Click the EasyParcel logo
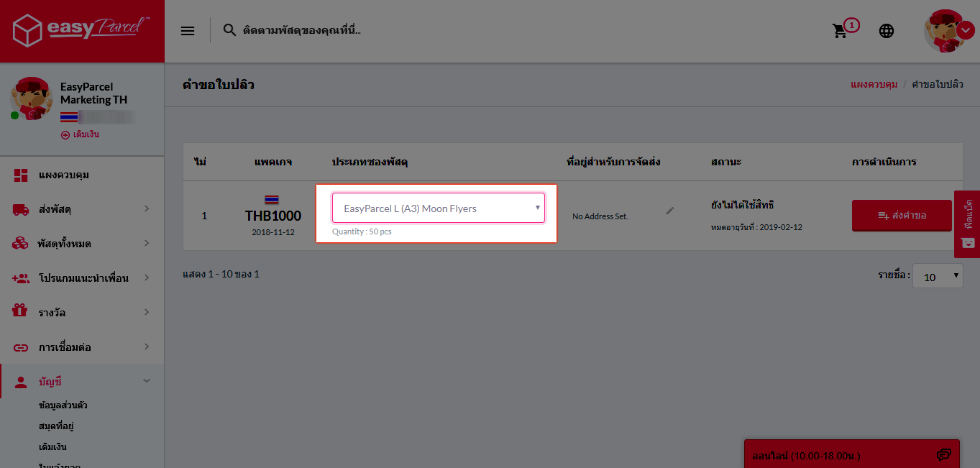 click(81, 31)
